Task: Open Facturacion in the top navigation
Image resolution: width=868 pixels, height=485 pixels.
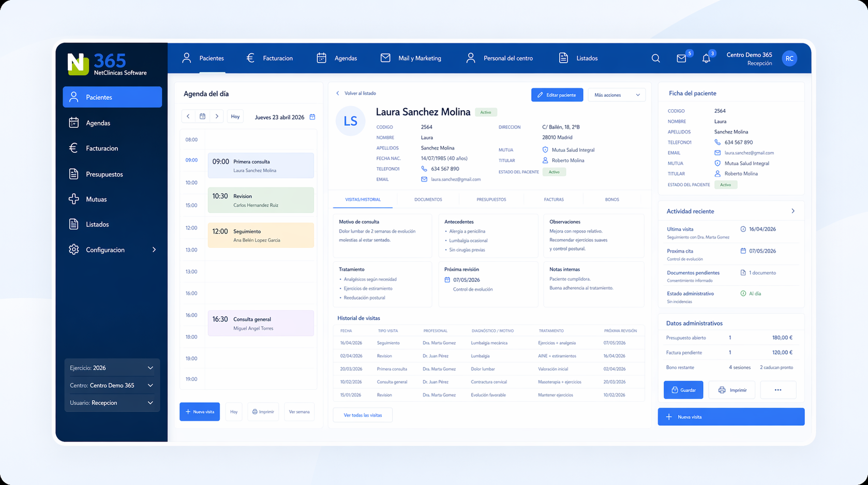Action: click(x=270, y=58)
